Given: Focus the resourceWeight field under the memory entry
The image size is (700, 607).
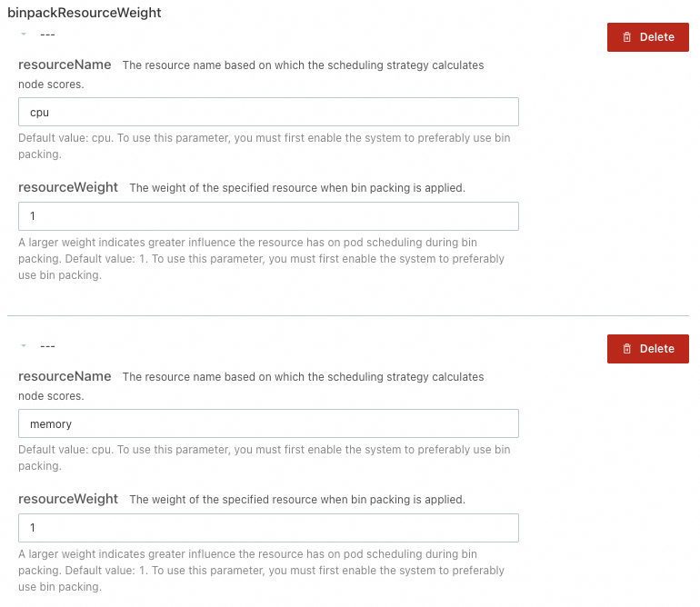Looking at the screenshot, I should (268, 528).
